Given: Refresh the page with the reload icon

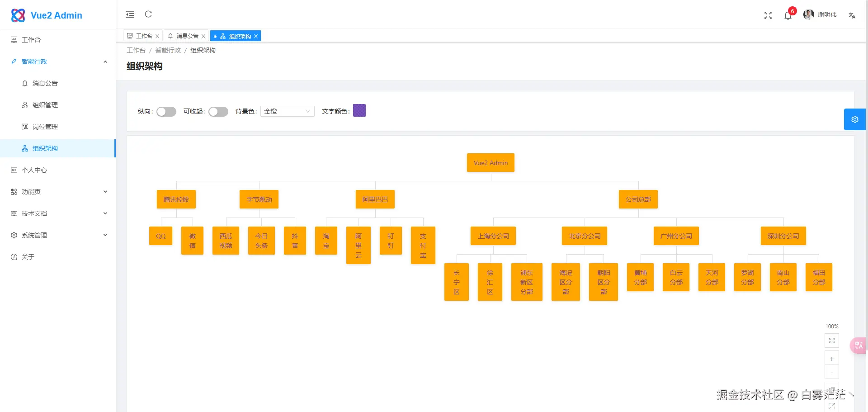Looking at the screenshot, I should coord(148,14).
